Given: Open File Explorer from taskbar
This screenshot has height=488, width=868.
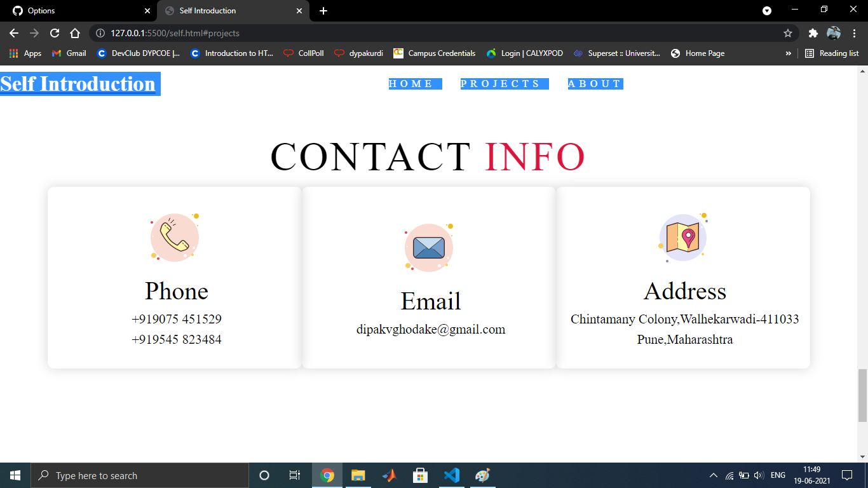Looking at the screenshot, I should click(x=358, y=475).
